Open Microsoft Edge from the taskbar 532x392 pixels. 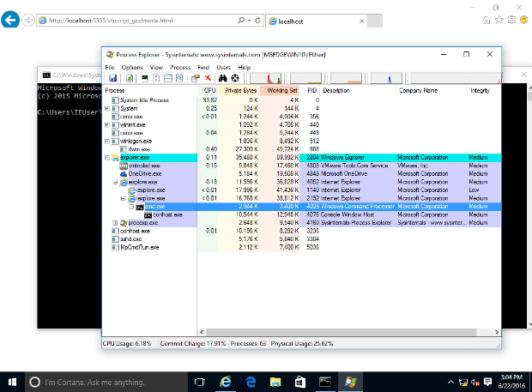(x=251, y=383)
